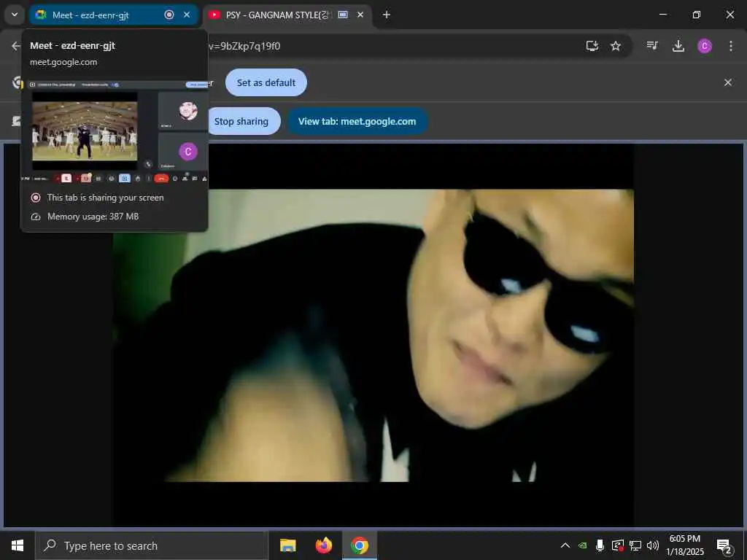Click the Chrome taskbar icon

tap(360, 545)
